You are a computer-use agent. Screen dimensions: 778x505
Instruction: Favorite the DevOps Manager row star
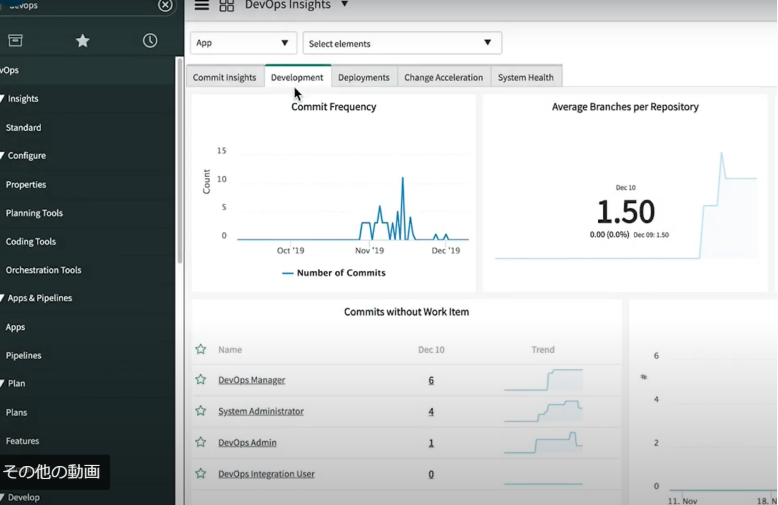click(200, 379)
